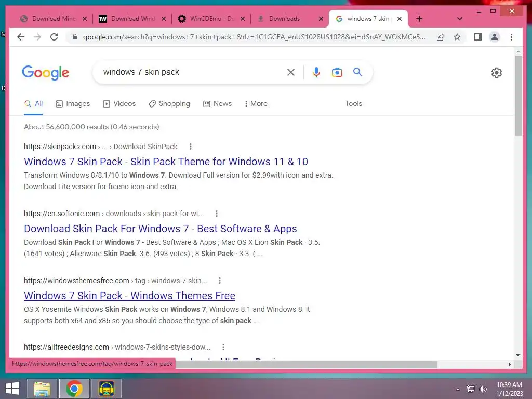Open the Chrome profile avatar
The width and height of the screenshot is (532, 399).
[x=495, y=37]
